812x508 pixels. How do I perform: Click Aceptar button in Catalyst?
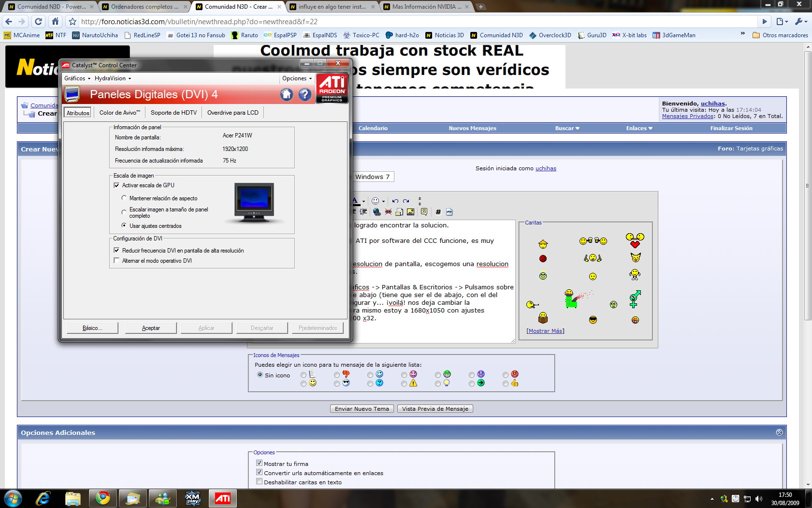[151, 328]
